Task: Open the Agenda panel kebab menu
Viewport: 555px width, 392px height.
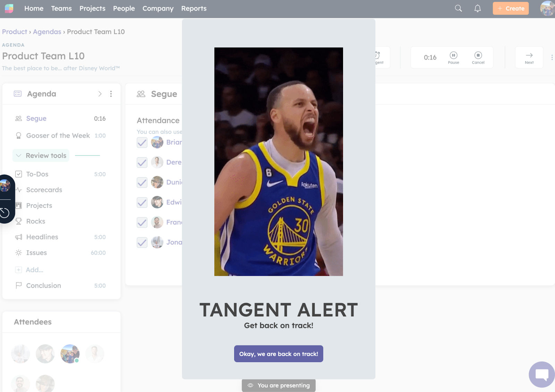Action: (x=111, y=94)
